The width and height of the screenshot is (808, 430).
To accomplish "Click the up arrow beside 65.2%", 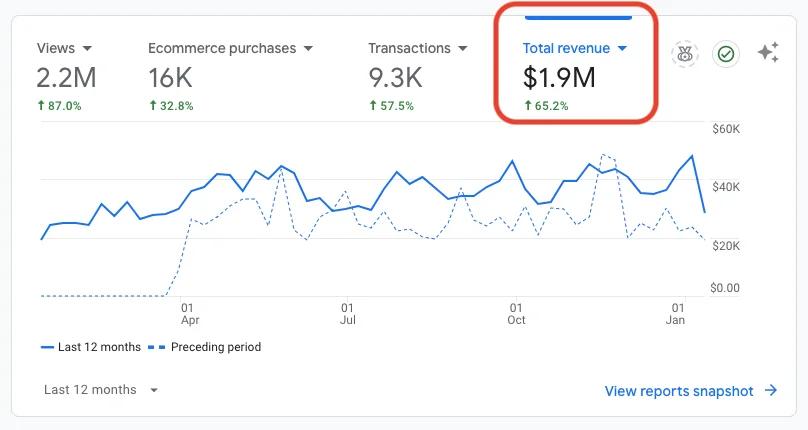I will point(527,105).
